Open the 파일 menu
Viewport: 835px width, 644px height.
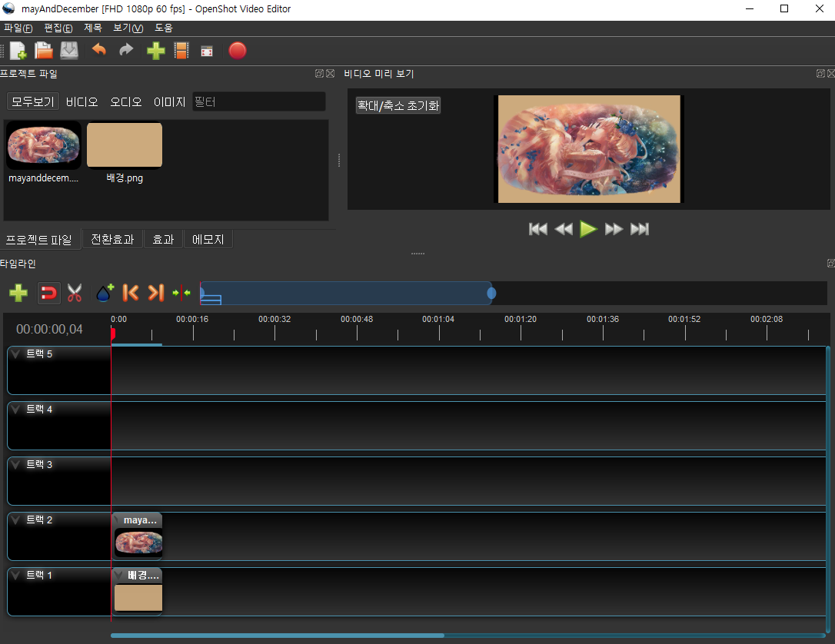pyautogui.click(x=18, y=28)
